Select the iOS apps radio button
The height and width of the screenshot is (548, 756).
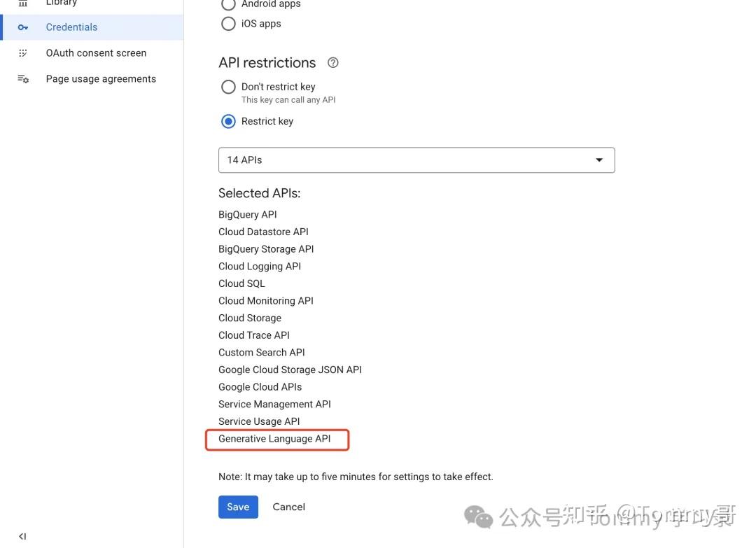point(228,24)
